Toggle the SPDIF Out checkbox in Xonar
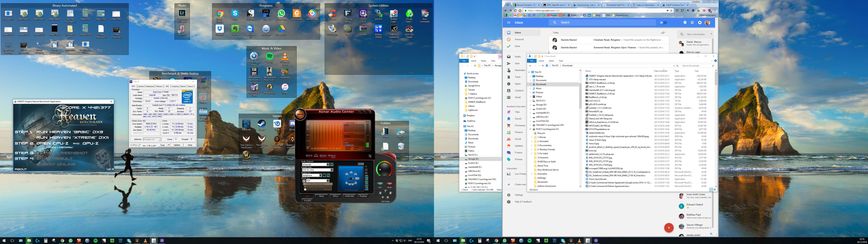Image resolution: width=868 pixels, height=244 pixels. pyautogui.click(x=304, y=181)
